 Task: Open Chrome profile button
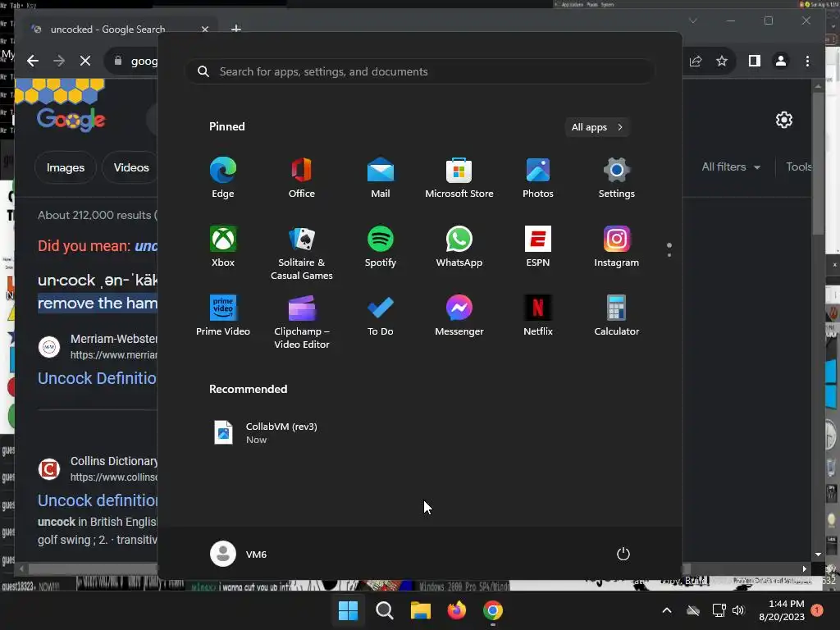pos(781,61)
